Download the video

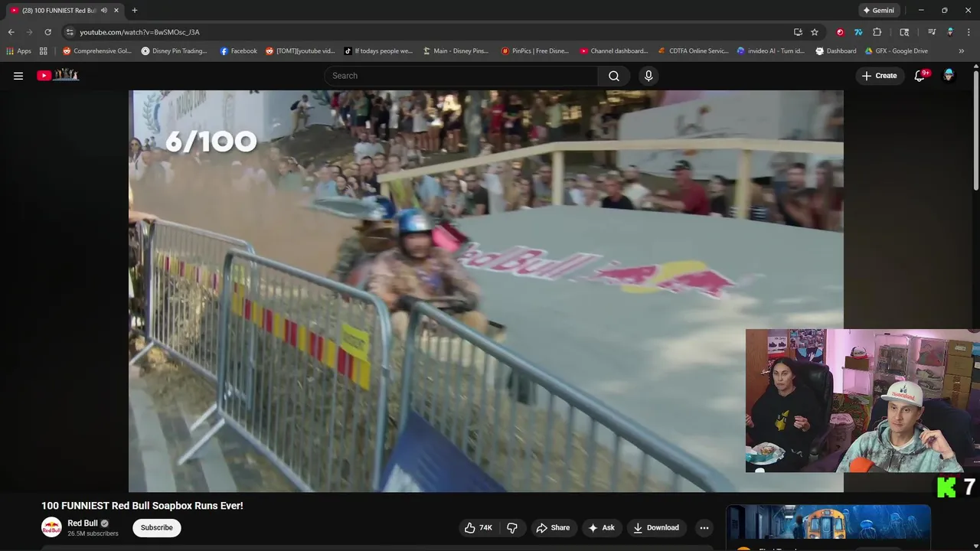(656, 527)
